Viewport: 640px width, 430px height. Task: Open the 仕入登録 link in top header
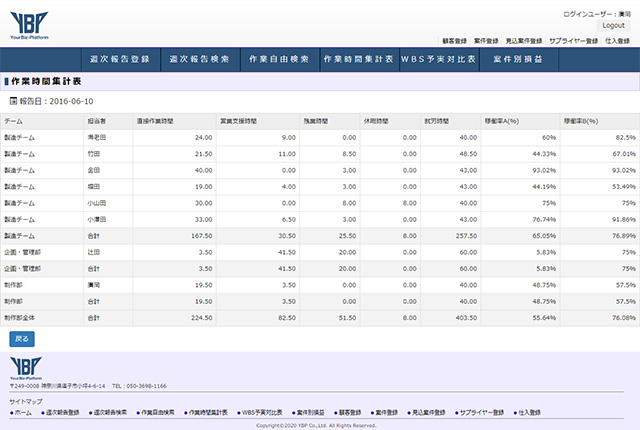point(616,41)
